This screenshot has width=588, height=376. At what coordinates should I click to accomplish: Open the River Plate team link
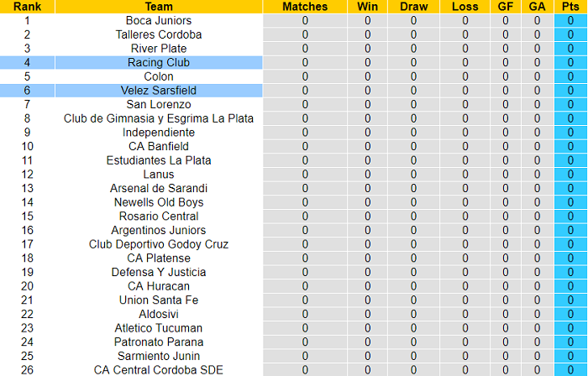[x=159, y=49]
